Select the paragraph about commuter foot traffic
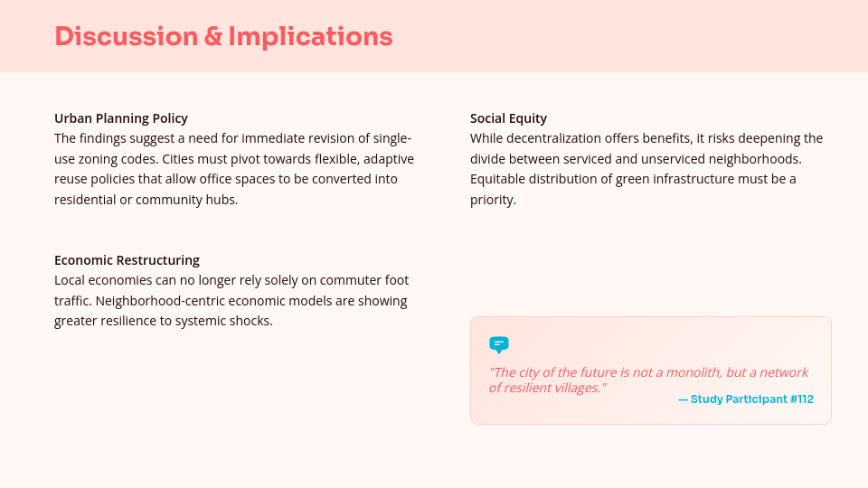This screenshot has height=488, width=868. (x=231, y=301)
